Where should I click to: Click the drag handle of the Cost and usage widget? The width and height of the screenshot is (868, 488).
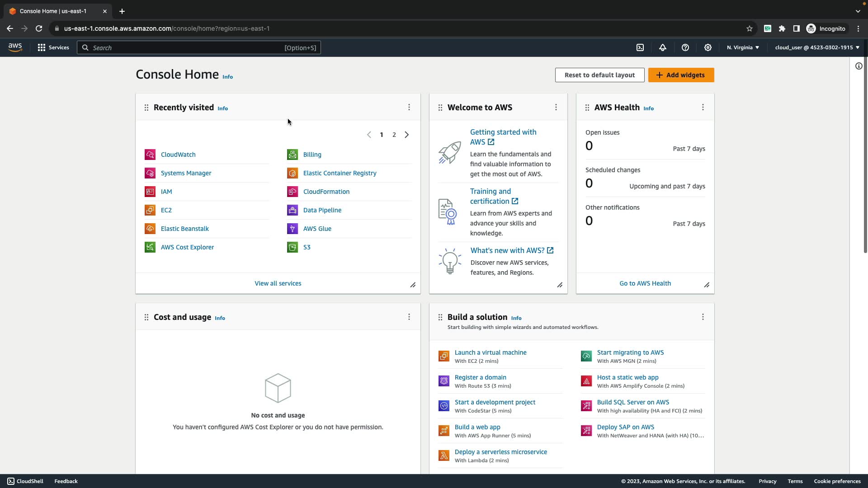point(146,317)
